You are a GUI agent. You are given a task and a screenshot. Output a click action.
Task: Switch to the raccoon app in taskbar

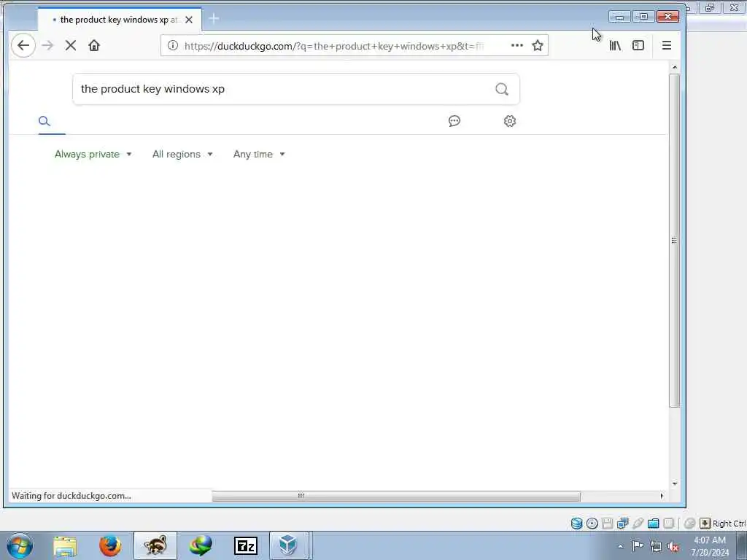click(155, 545)
